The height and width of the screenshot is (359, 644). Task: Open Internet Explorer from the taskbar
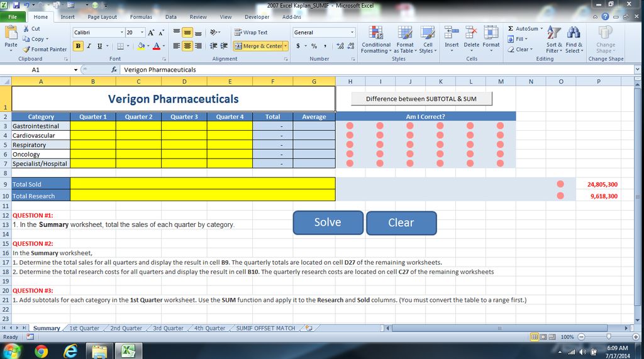pos(70,351)
